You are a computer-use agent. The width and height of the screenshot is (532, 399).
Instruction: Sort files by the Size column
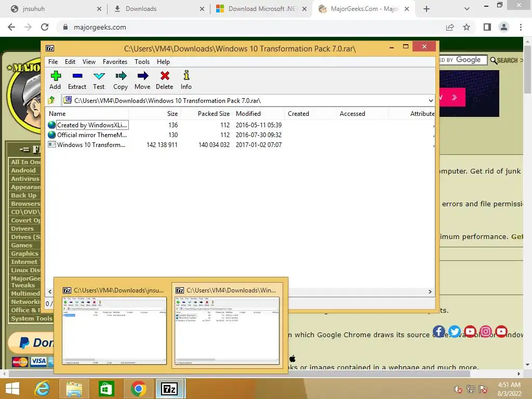point(155,114)
